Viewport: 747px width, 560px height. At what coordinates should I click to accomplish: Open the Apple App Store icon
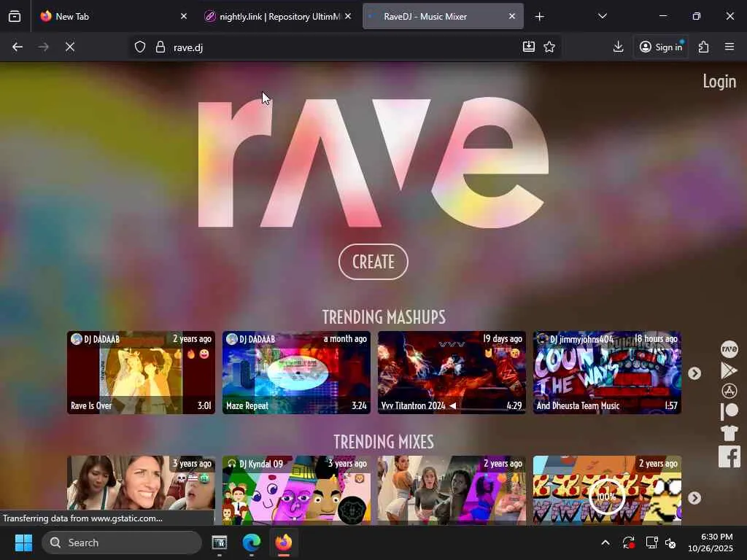pos(729,391)
